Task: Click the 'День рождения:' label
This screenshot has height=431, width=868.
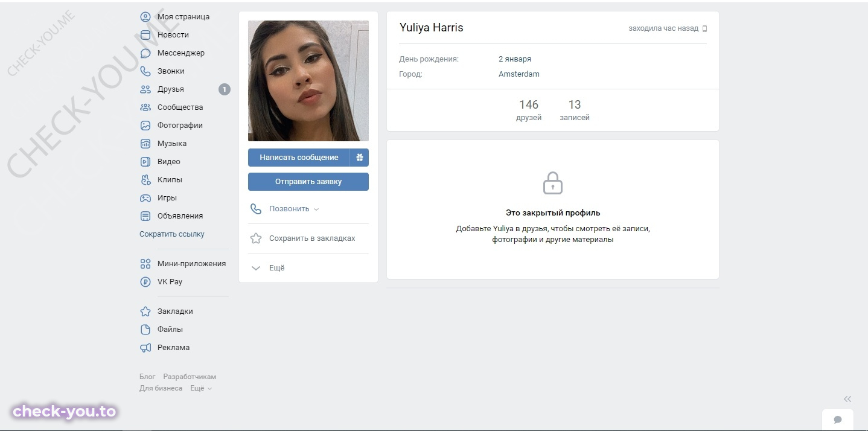Action: point(429,59)
